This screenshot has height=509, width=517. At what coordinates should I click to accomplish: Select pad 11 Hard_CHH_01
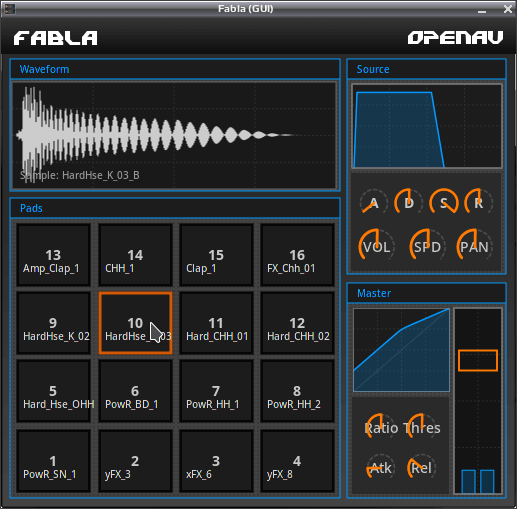click(216, 323)
